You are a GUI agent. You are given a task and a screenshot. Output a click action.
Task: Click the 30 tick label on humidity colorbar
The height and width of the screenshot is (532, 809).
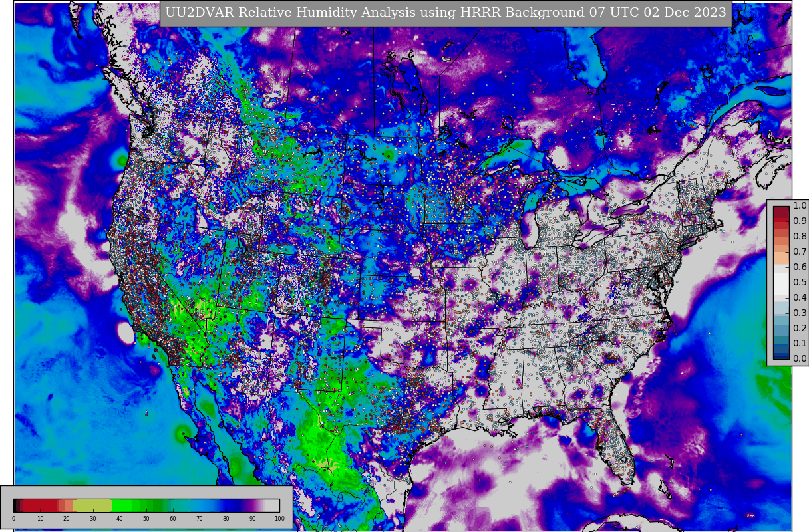click(93, 519)
